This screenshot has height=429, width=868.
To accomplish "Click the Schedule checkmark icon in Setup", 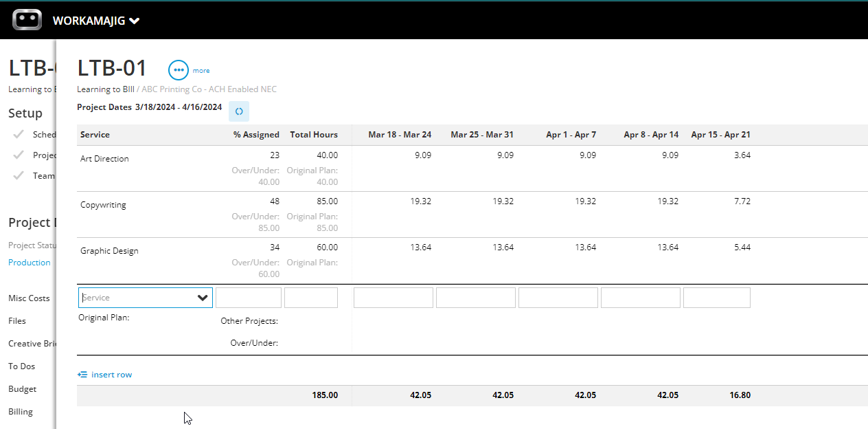I will tap(19, 134).
